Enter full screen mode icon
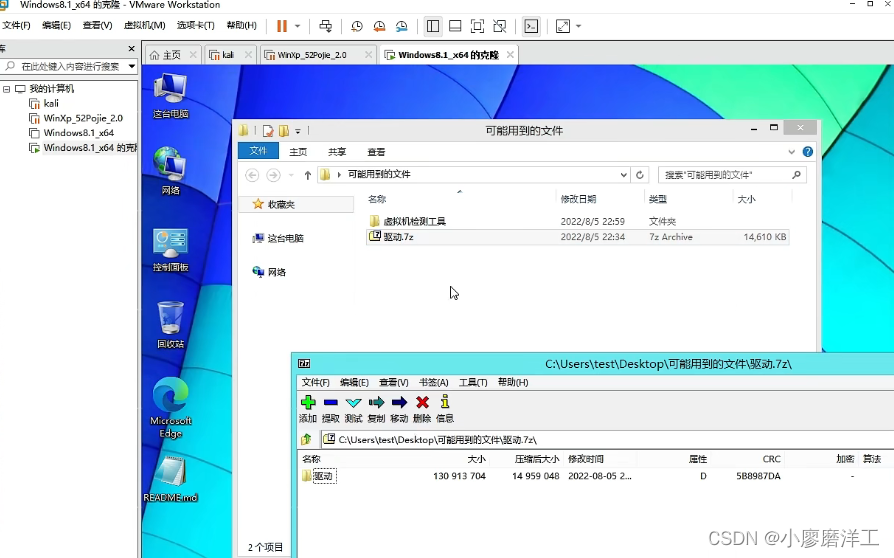 point(477,26)
